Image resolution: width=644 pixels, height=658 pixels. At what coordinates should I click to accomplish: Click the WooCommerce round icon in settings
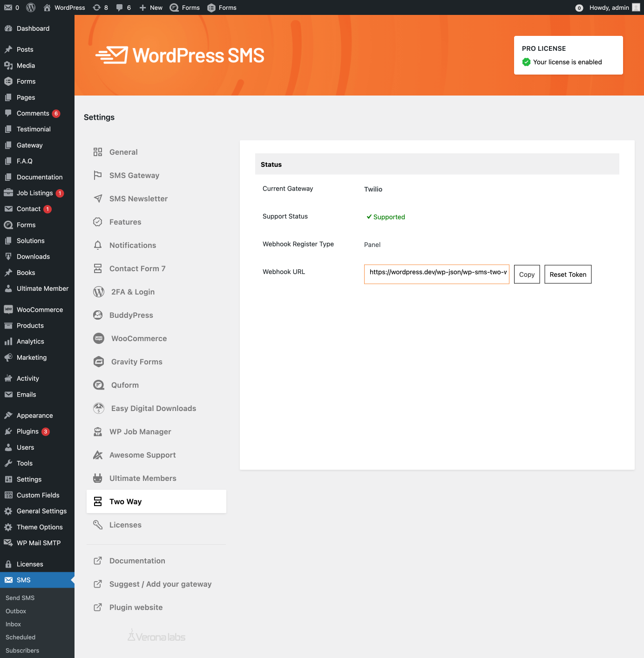point(99,338)
